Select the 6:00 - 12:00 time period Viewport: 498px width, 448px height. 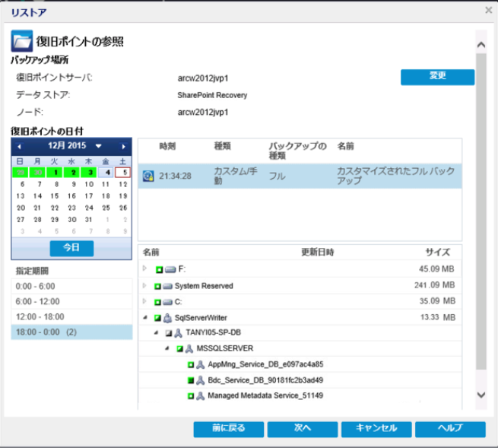pos(71,301)
